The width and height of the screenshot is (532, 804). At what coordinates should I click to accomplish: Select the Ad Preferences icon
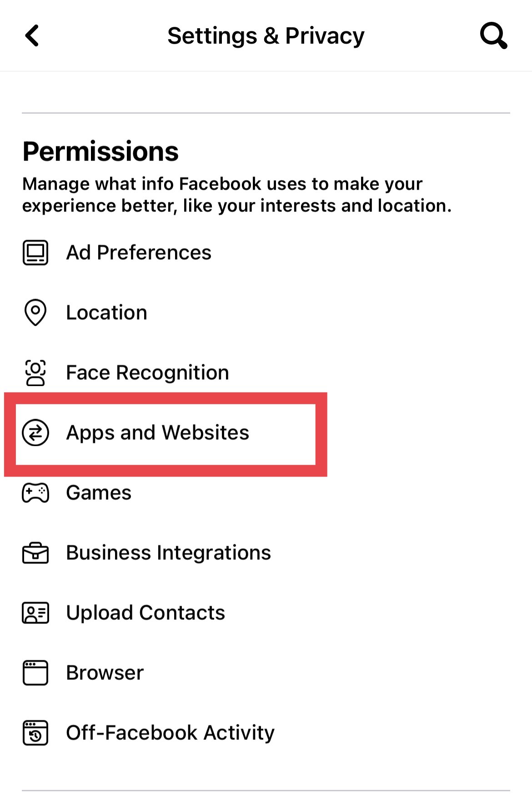tap(35, 253)
